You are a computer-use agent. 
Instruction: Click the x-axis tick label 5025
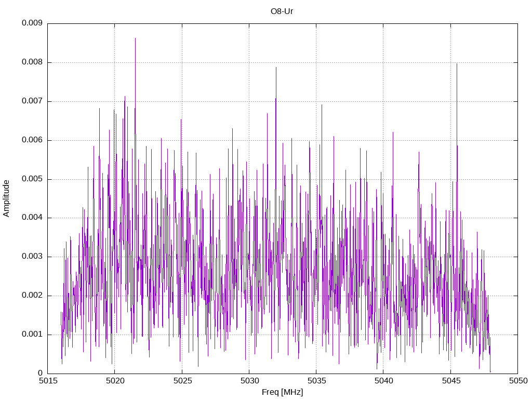tap(182, 381)
